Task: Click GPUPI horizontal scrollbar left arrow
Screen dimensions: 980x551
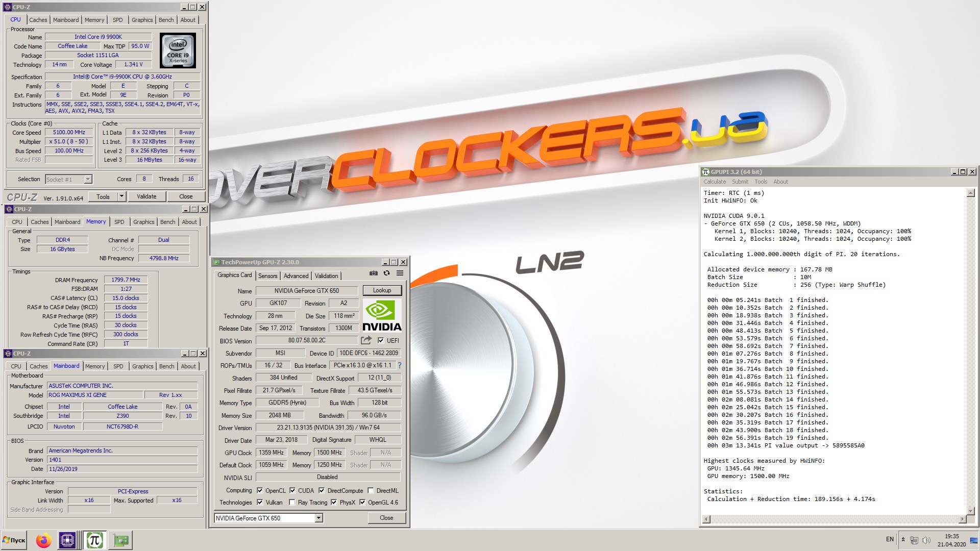Action: point(706,519)
